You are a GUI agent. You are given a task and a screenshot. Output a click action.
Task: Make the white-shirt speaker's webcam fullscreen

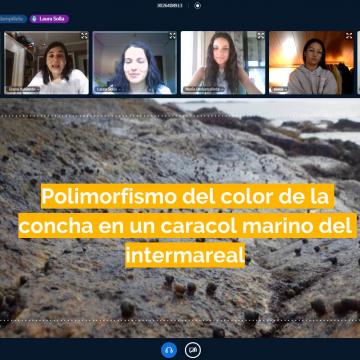click(x=84, y=36)
